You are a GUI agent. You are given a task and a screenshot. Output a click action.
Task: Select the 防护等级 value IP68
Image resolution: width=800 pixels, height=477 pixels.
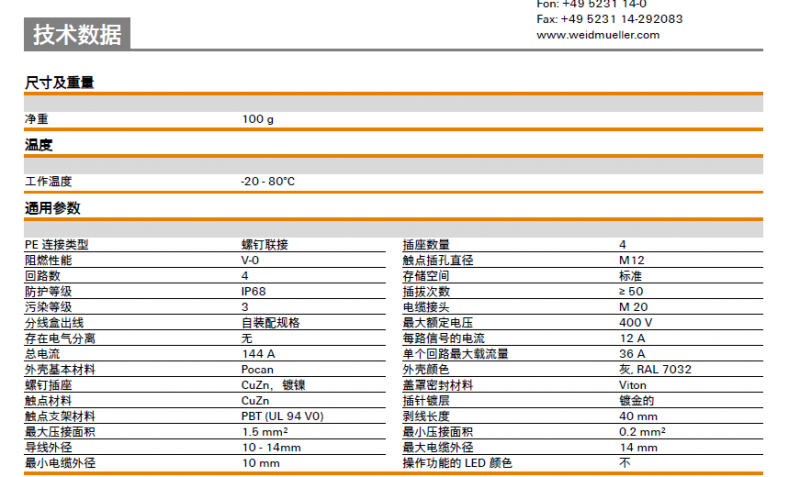(x=254, y=291)
